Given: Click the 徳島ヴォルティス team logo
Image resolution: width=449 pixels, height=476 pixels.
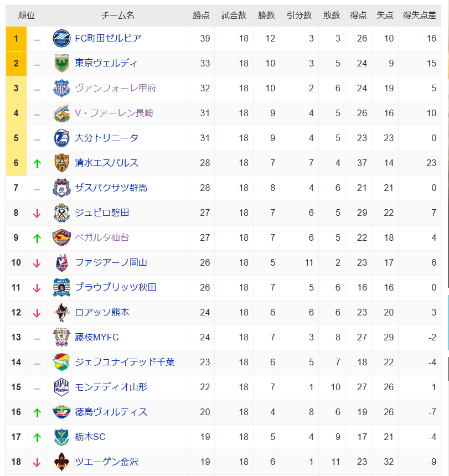Looking at the screenshot, I should tap(61, 412).
